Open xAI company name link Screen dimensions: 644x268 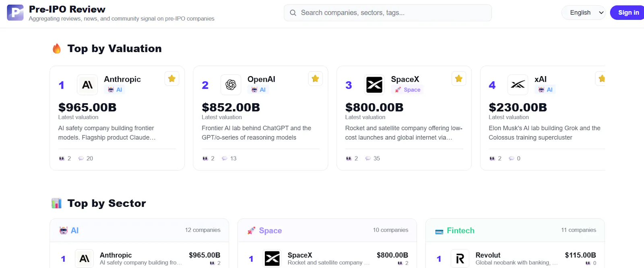(541, 79)
